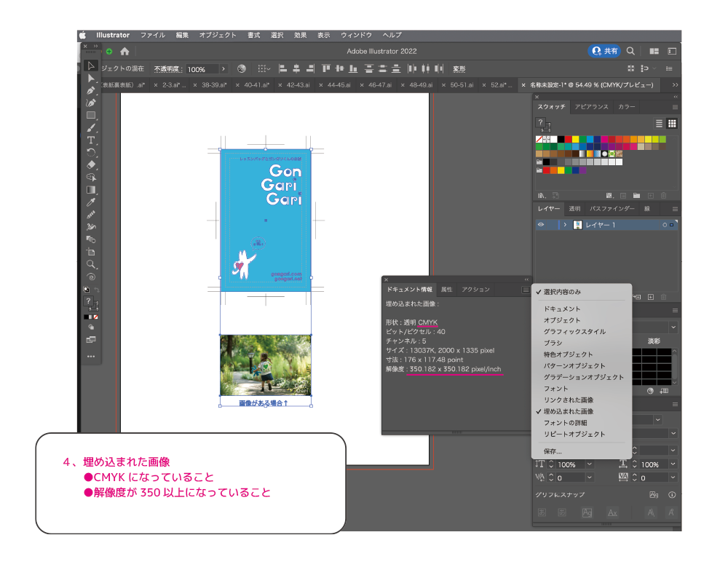Select the Rectangle tool
Image resolution: width=728 pixels, height=583 pixels.
point(91,115)
